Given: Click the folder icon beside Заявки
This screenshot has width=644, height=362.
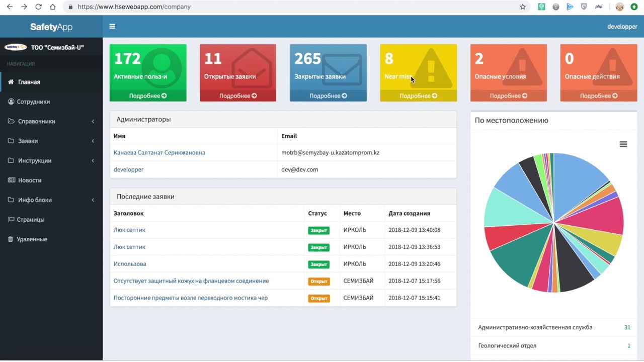Looking at the screenshot, I should point(11,141).
